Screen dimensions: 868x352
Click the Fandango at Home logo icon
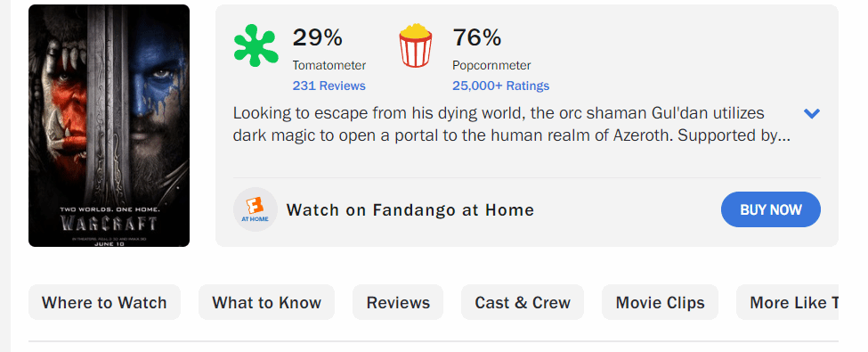click(256, 209)
